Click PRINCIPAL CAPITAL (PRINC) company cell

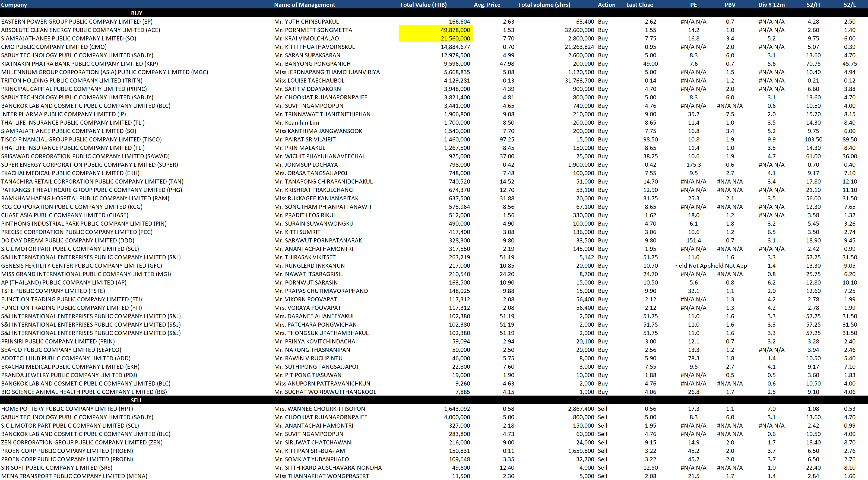pos(74,89)
